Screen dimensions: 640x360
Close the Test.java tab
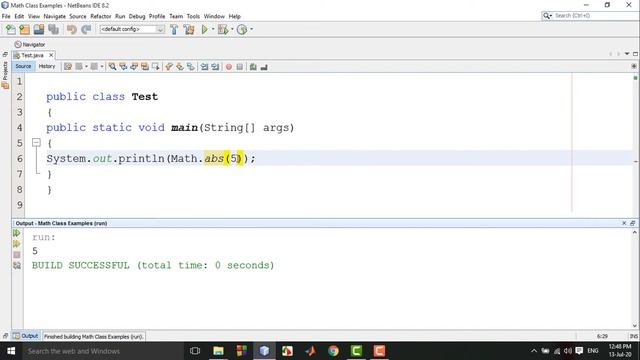[51, 55]
